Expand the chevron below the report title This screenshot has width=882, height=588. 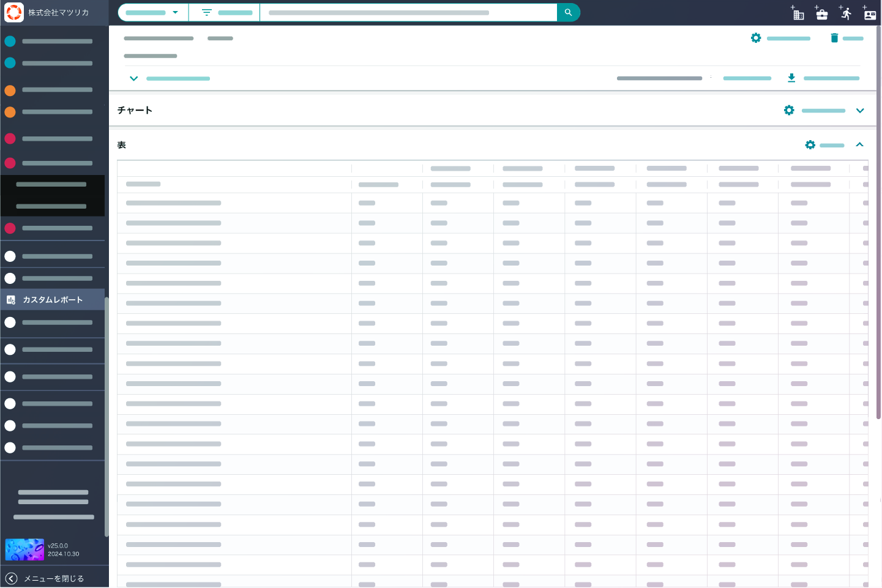coord(133,78)
